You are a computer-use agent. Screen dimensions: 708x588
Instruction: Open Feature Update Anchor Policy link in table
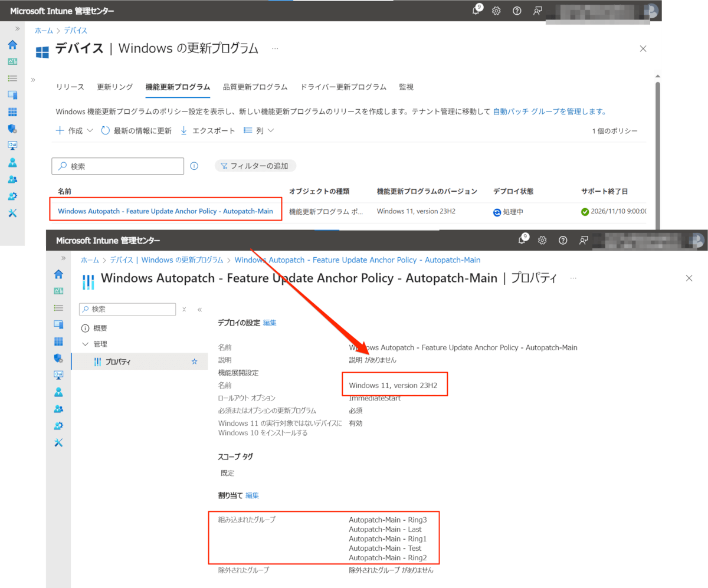coord(165,211)
